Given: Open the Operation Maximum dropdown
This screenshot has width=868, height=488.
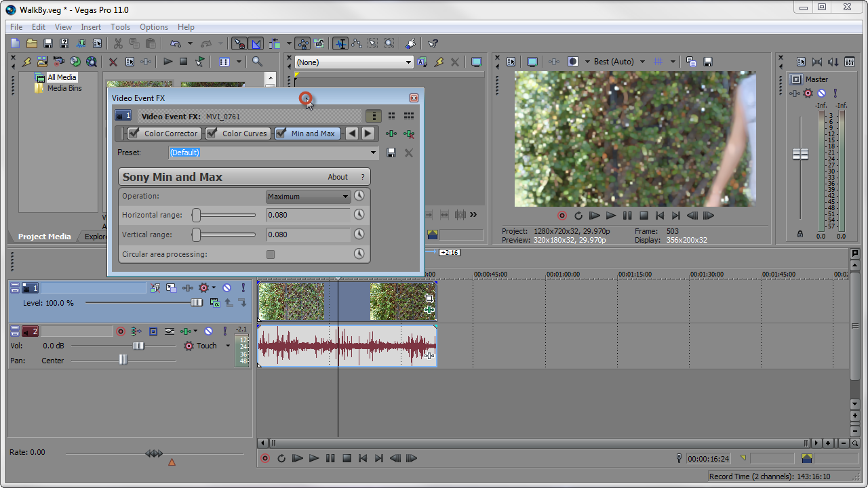Looking at the screenshot, I should pos(309,197).
